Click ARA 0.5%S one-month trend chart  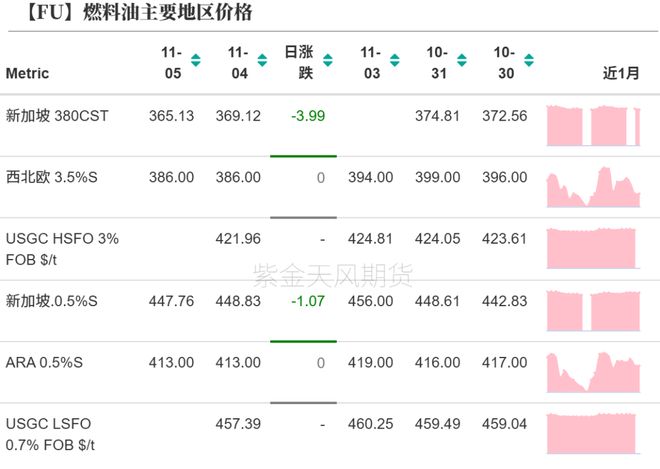click(593, 372)
